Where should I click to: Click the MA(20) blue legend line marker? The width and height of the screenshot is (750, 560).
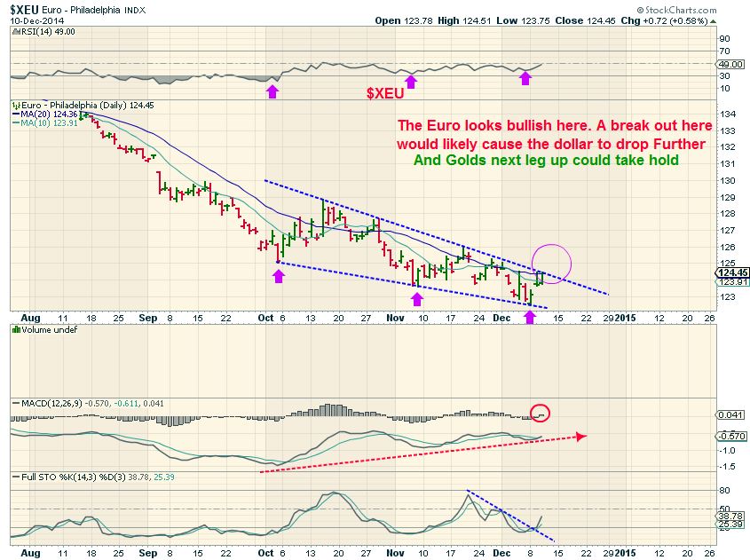point(16,114)
